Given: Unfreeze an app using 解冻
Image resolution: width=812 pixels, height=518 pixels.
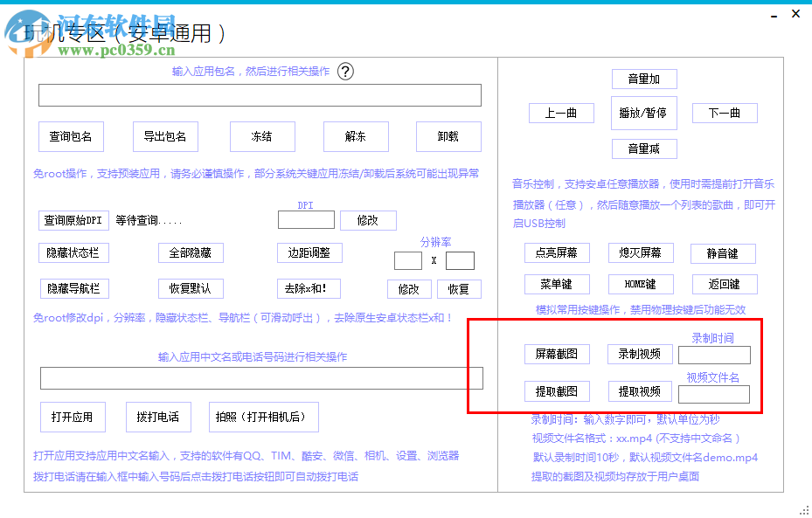Looking at the screenshot, I should tap(356, 136).
